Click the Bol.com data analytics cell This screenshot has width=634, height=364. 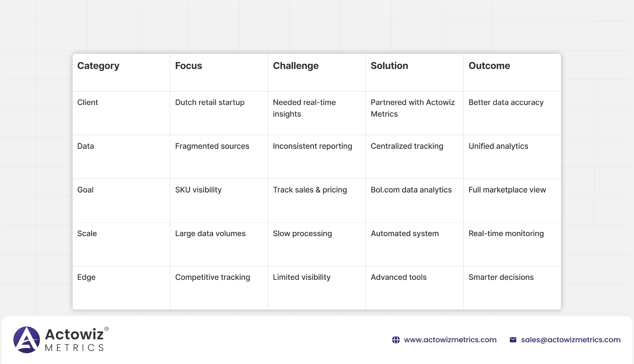point(411,190)
